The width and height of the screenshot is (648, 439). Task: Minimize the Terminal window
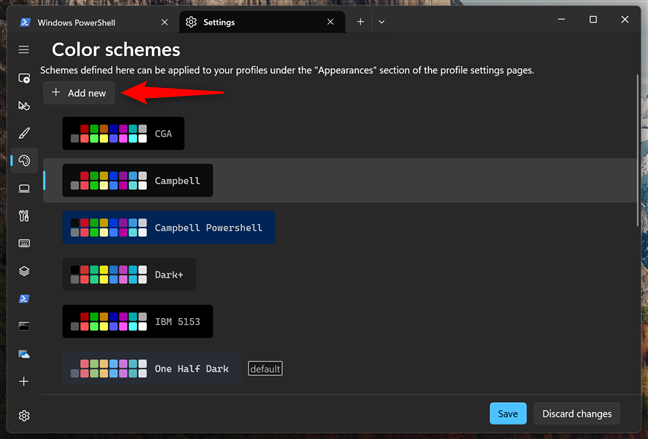(x=561, y=19)
